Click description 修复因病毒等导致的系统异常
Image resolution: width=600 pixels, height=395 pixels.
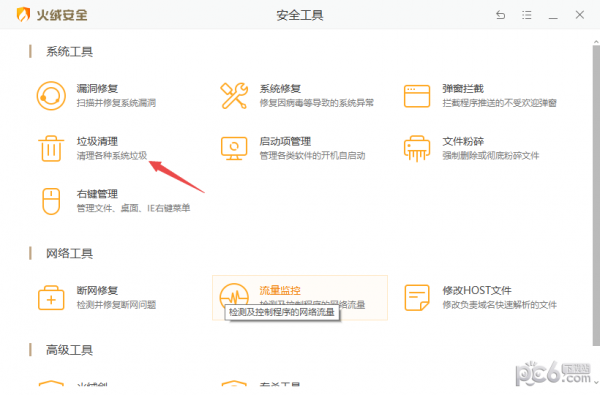point(317,103)
